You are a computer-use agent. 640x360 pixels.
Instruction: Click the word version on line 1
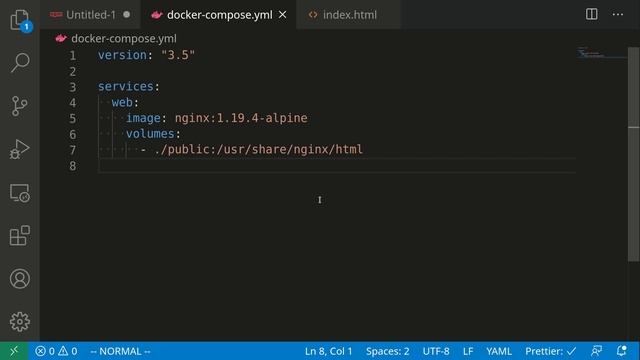pyautogui.click(x=122, y=55)
